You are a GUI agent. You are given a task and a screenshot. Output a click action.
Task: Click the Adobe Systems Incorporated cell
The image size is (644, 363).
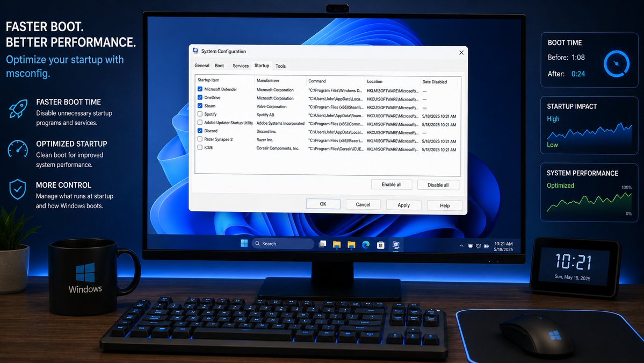(280, 123)
